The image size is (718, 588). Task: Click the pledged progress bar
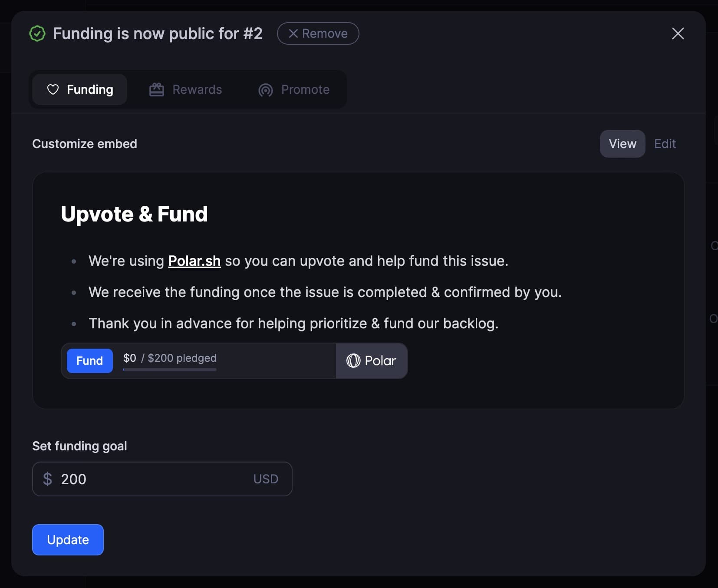coord(170,370)
